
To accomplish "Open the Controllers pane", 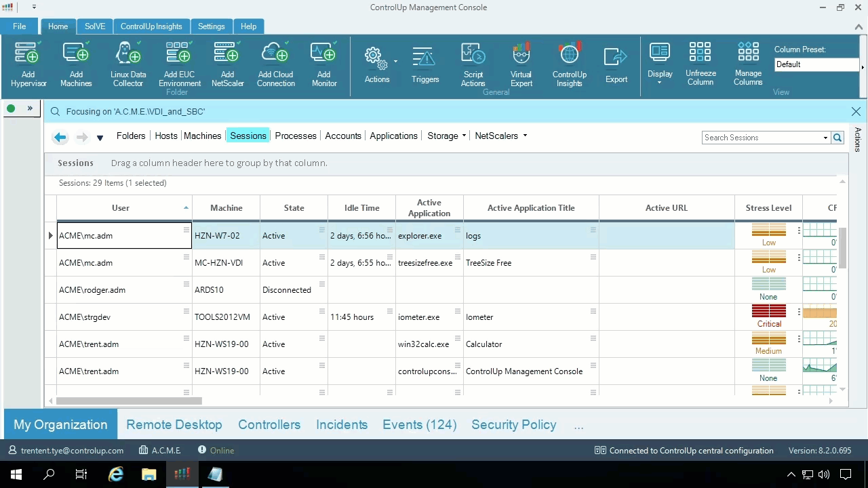I will coord(269,424).
